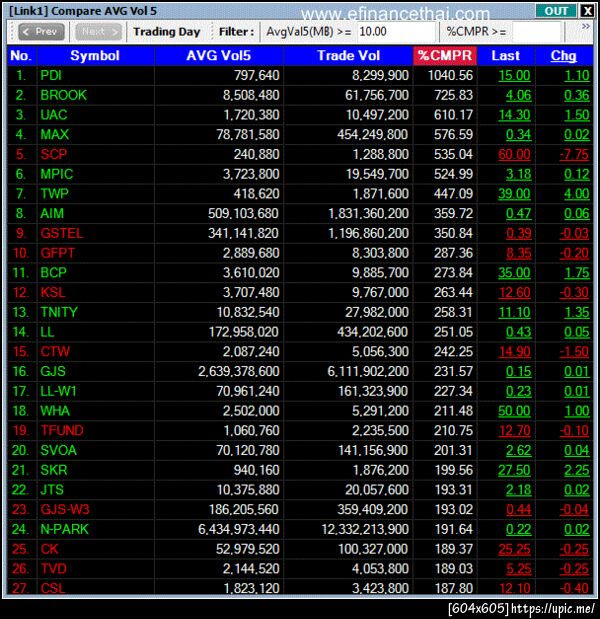Select the UAC symbol
600x619 pixels.
click(54, 115)
